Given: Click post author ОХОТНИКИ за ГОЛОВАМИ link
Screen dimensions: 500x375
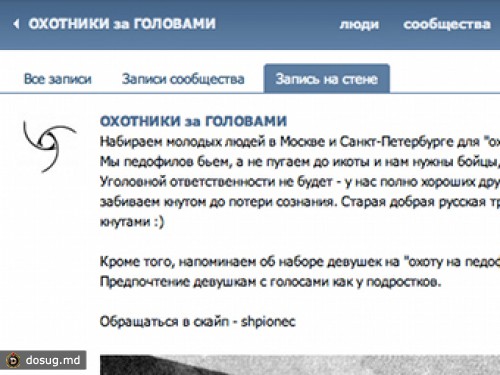Looking at the screenshot, I should (193, 121).
